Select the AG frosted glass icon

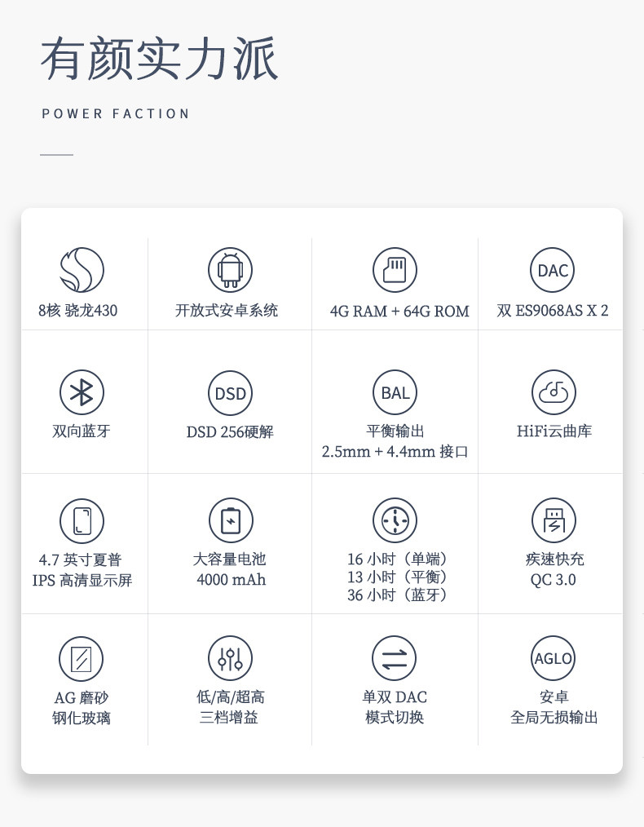82,659
